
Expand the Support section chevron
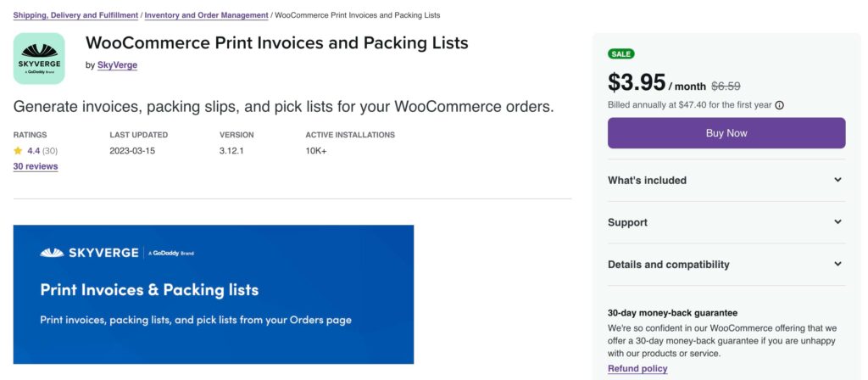pyautogui.click(x=838, y=222)
